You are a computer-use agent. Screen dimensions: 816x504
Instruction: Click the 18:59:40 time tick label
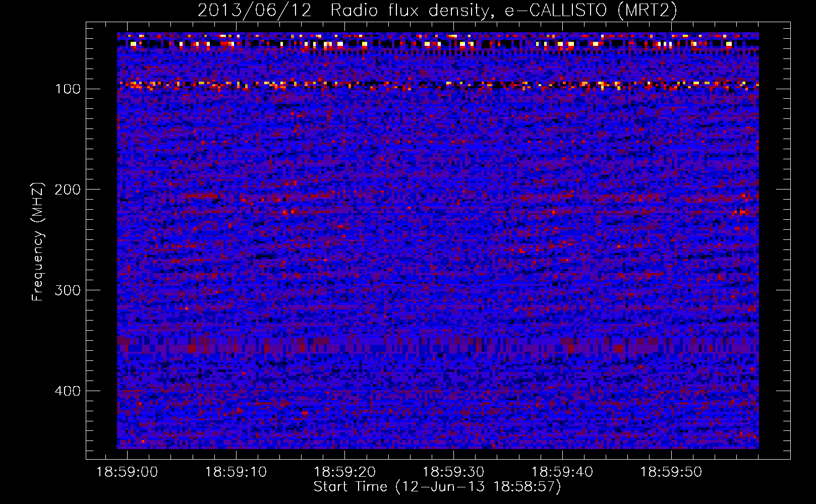[562, 472]
